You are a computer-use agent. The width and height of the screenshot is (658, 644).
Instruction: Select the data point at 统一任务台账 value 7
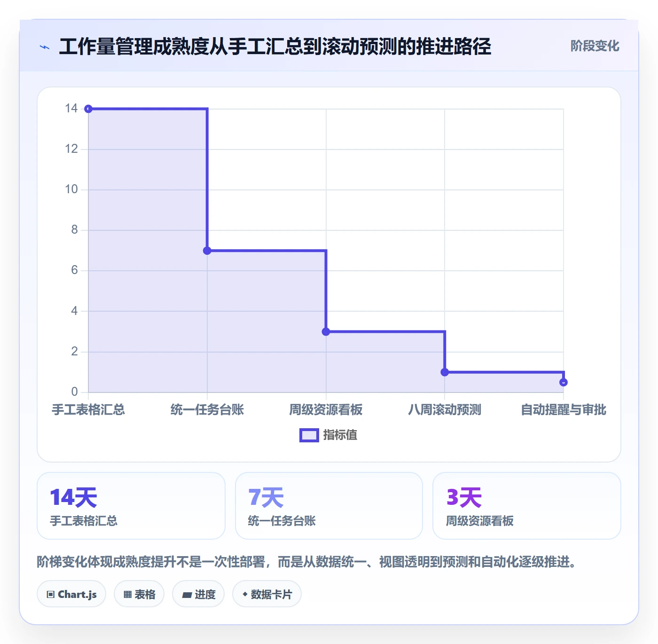coord(207,251)
